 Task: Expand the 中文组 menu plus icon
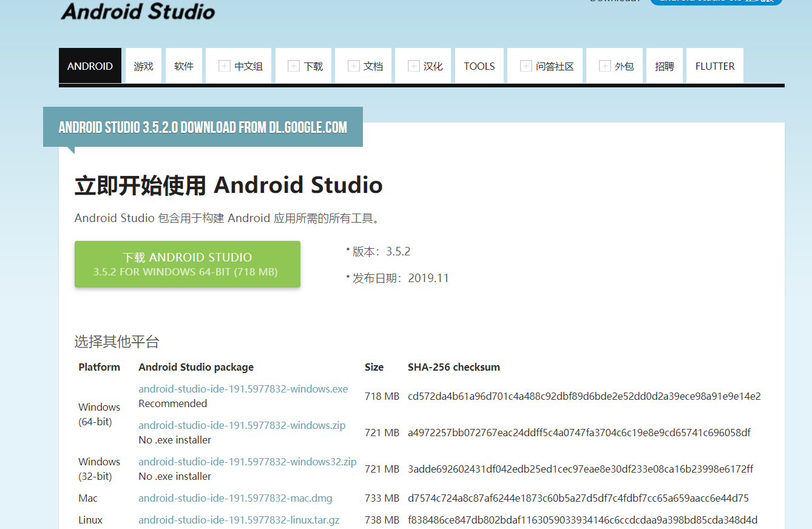click(x=225, y=66)
